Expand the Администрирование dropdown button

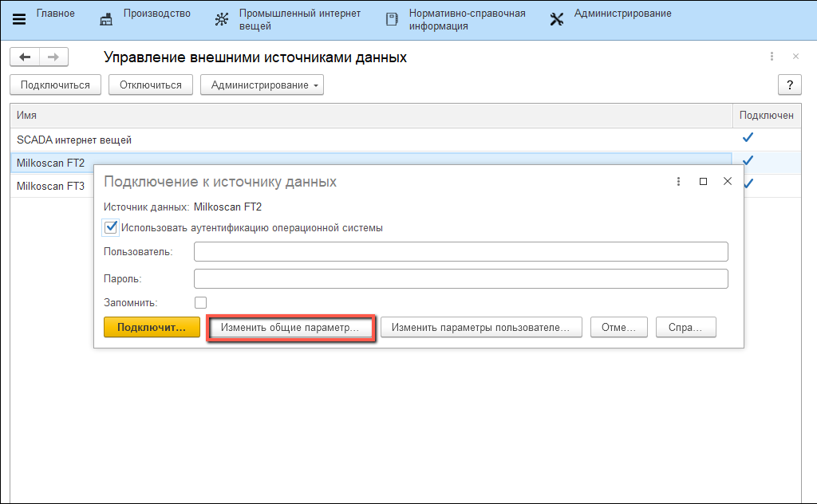(x=262, y=85)
